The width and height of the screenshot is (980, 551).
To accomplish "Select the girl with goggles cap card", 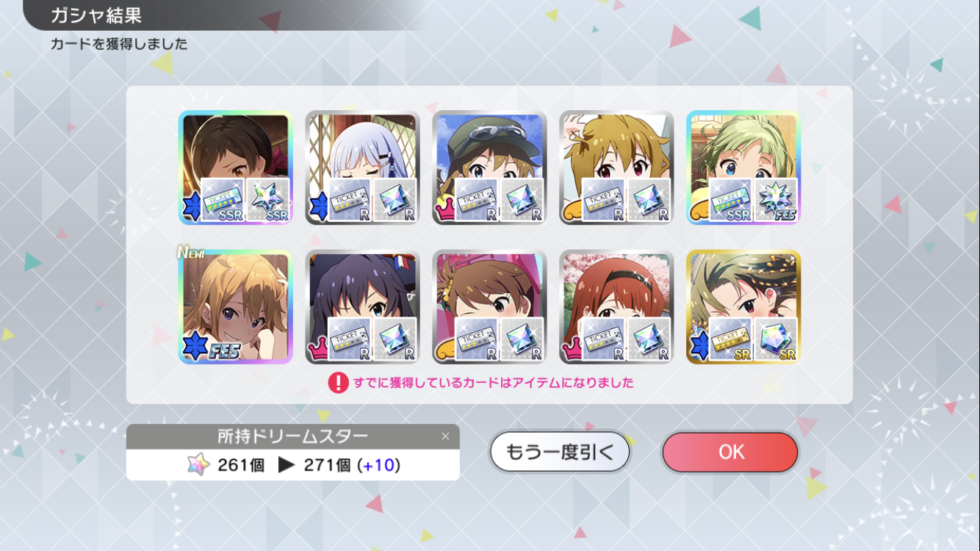I will 490,168.
